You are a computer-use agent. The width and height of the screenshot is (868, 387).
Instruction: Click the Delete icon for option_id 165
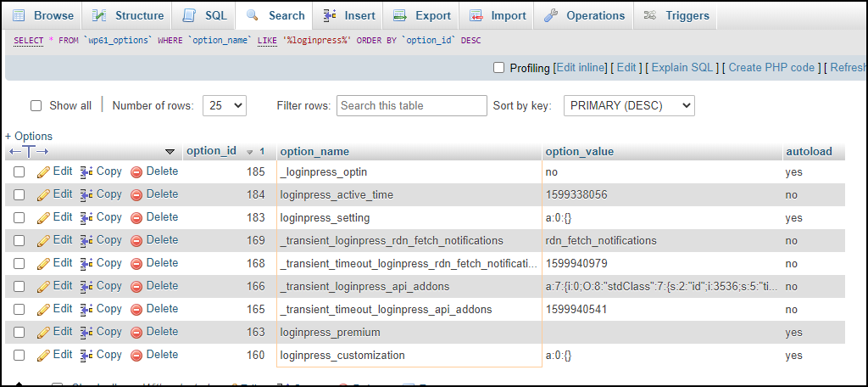(136, 310)
